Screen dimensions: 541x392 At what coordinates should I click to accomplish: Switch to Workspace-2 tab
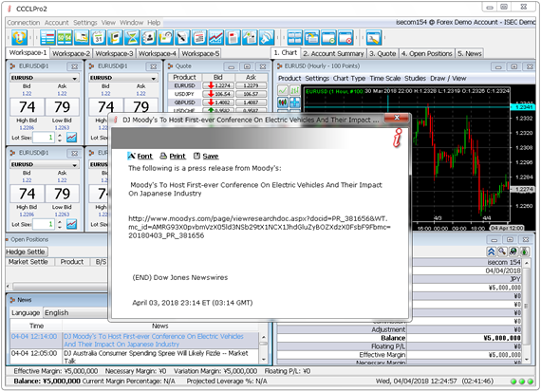point(71,53)
